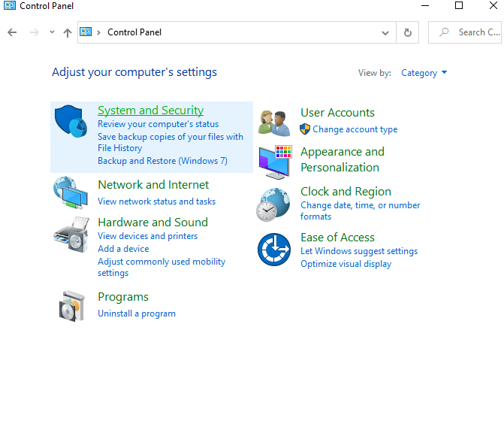Click Control Panel in the address breadcrumb
The height and width of the screenshot is (421, 504).
[x=134, y=32]
